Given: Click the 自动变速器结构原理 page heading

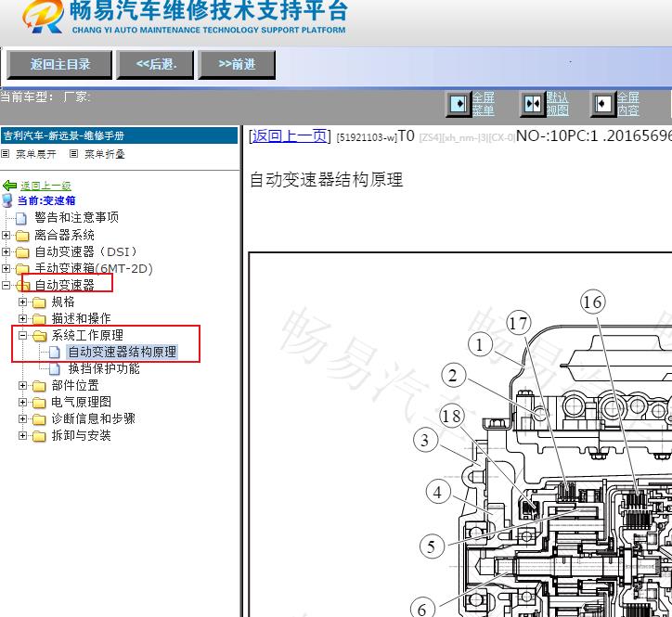Looking at the screenshot, I should click(326, 179).
